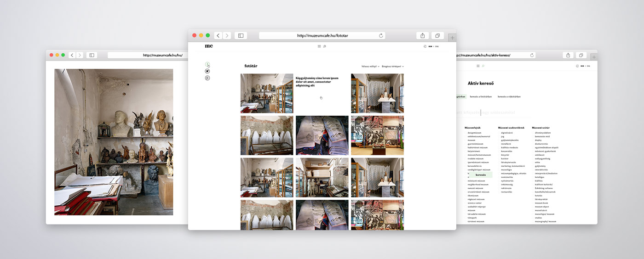Show all tabs in the aktiv-kereso window
This screenshot has width=644, height=259.
point(581,55)
